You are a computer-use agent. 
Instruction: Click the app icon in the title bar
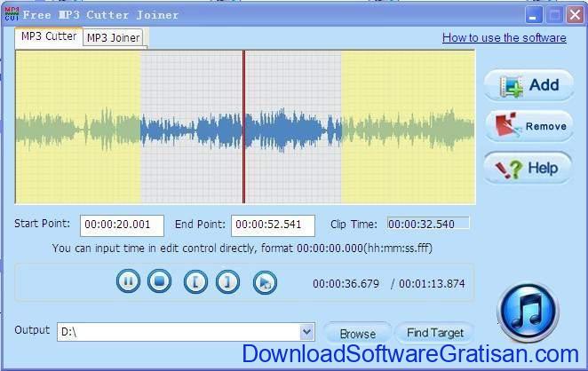12,14
